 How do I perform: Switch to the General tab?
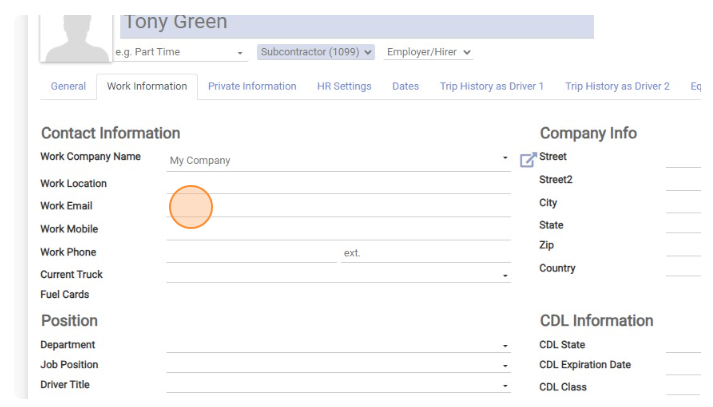point(68,86)
